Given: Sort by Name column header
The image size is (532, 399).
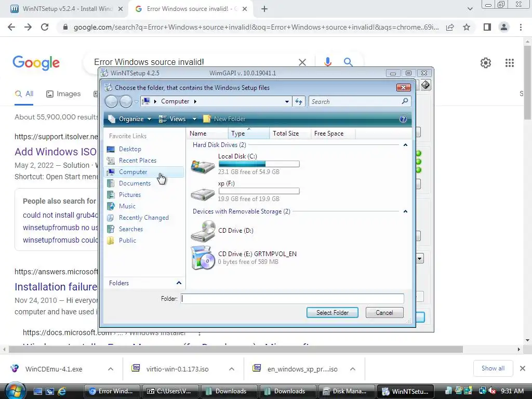Looking at the screenshot, I should 207,134.
